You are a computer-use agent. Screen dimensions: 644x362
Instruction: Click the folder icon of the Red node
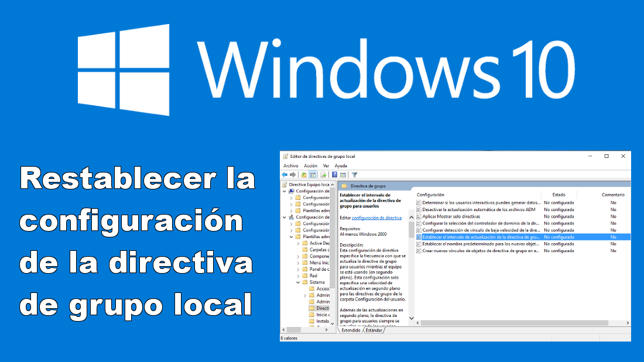point(305,276)
